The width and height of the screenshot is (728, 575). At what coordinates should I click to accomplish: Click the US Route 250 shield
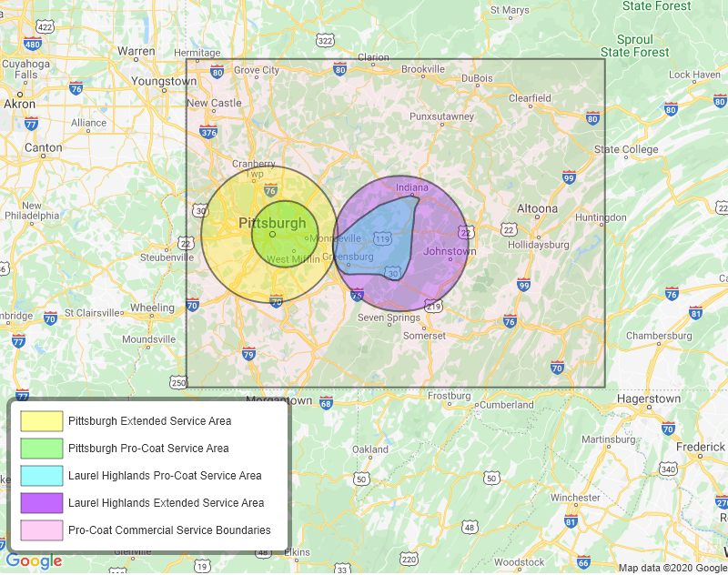(178, 383)
